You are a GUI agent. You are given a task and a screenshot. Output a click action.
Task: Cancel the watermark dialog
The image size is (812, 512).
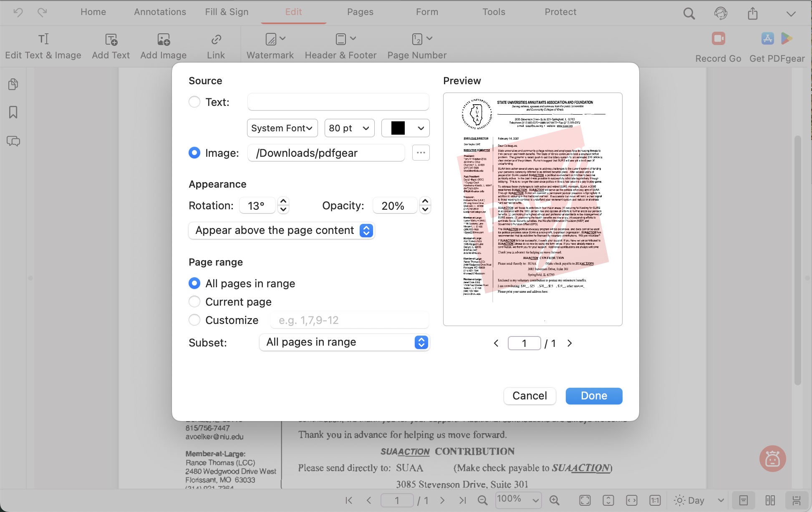[530, 396]
